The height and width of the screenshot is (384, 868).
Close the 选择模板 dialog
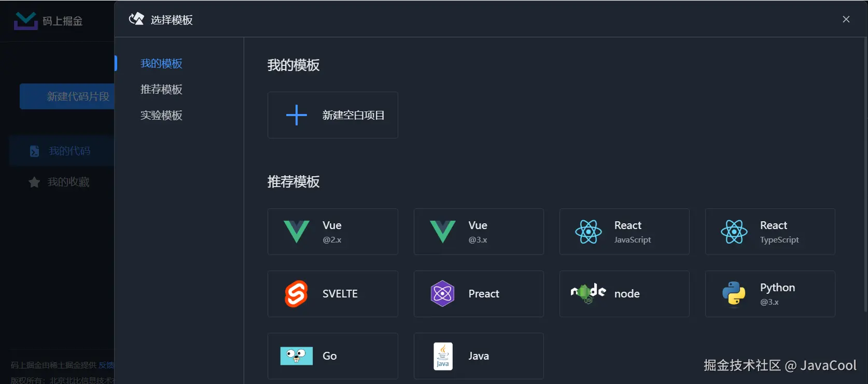pyautogui.click(x=846, y=19)
